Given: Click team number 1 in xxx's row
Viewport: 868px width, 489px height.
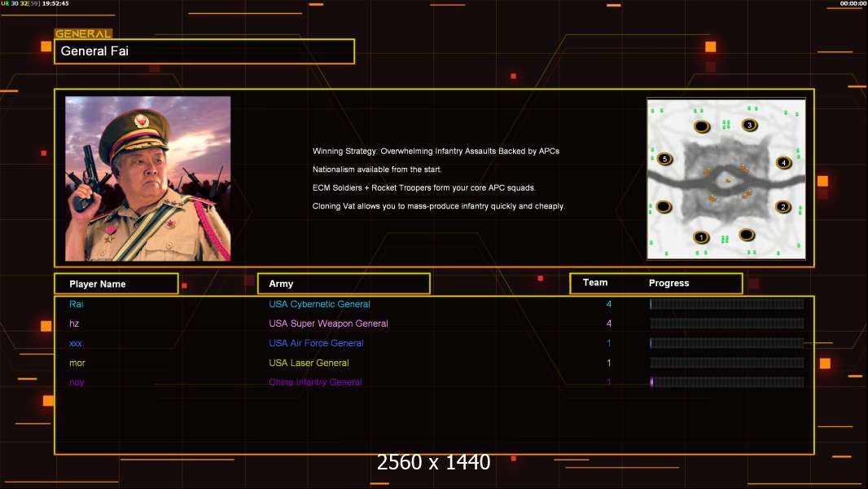Looking at the screenshot, I should 609,343.
